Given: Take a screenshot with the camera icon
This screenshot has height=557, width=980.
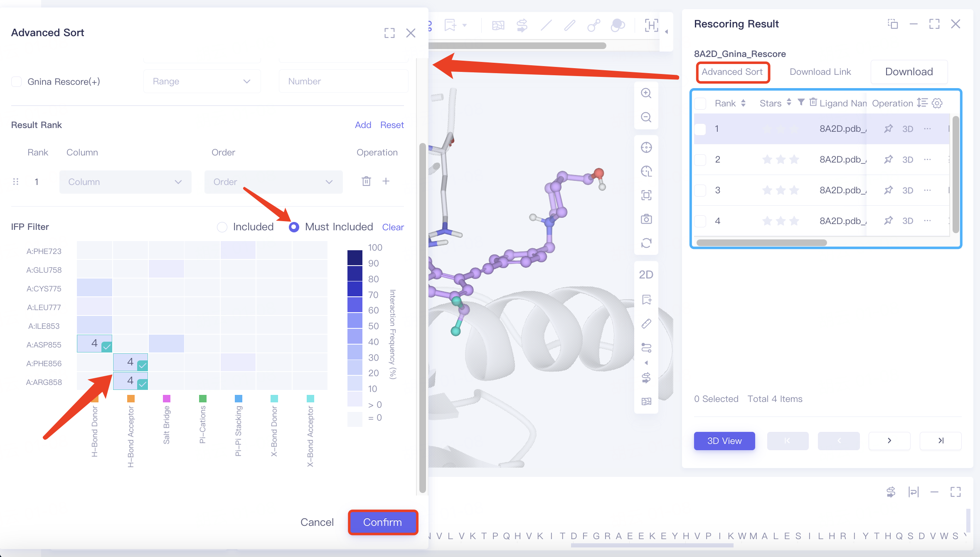Looking at the screenshot, I should (x=646, y=219).
